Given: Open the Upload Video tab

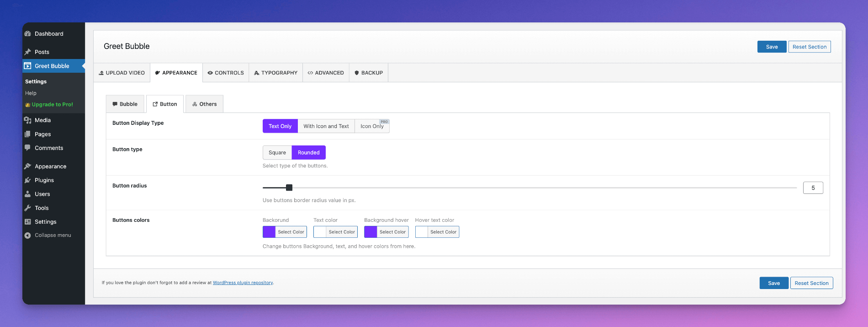Looking at the screenshot, I should tap(122, 73).
